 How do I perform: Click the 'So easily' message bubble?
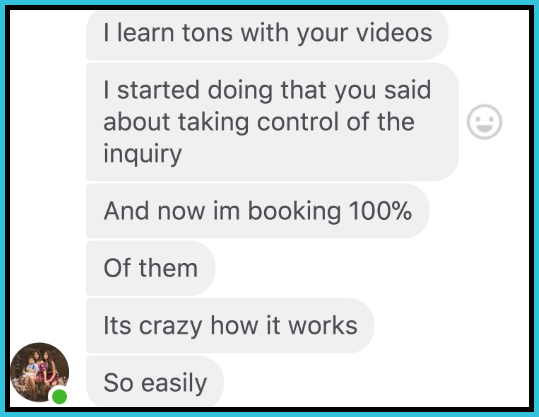(155, 381)
